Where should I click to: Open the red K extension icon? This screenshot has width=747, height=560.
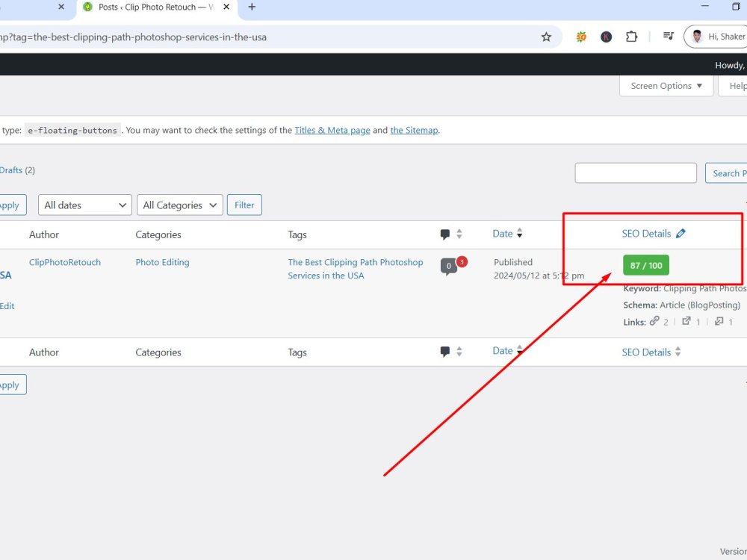point(606,37)
